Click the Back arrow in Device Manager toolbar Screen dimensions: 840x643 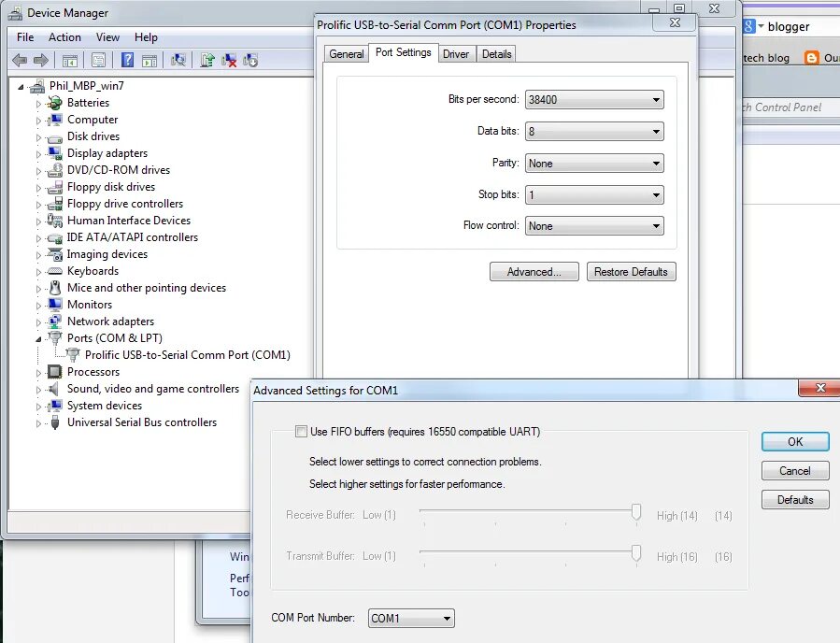[20, 60]
